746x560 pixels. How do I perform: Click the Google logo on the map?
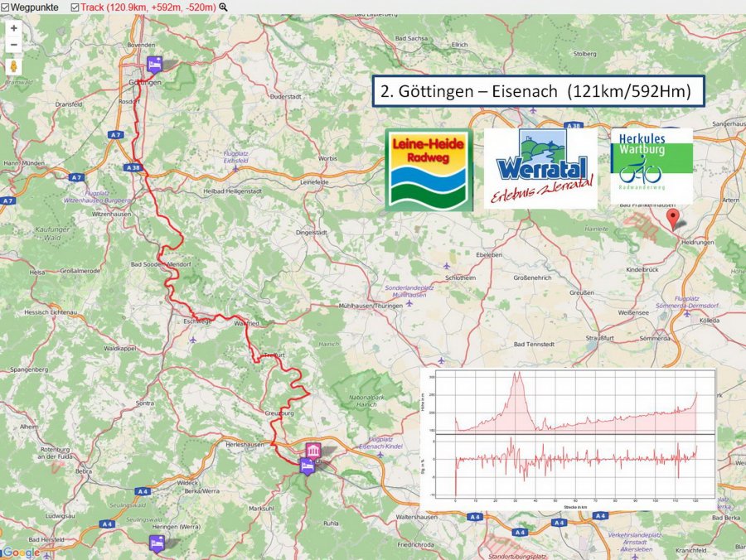[x=21, y=553]
